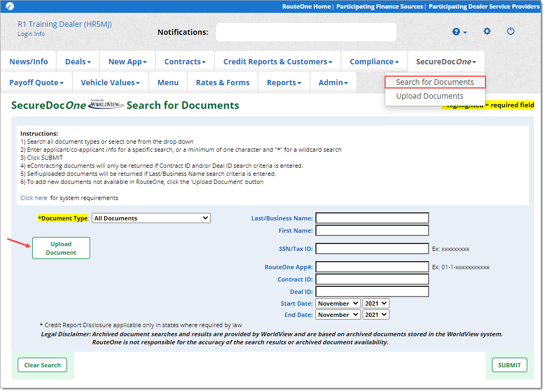This screenshot has height=392, width=545.
Task: Open Participating Dealer Service Providers link
Action: [484, 6]
